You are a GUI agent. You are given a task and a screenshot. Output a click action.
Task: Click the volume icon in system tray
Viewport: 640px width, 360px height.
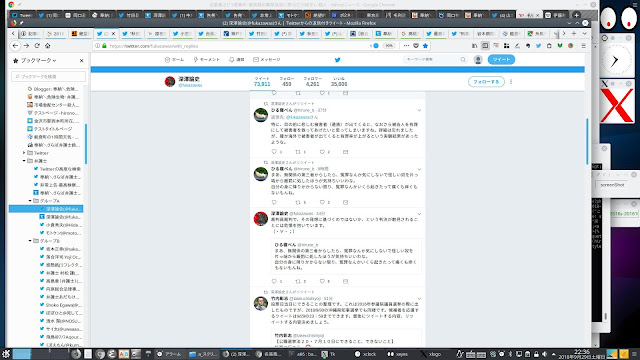[544, 354]
